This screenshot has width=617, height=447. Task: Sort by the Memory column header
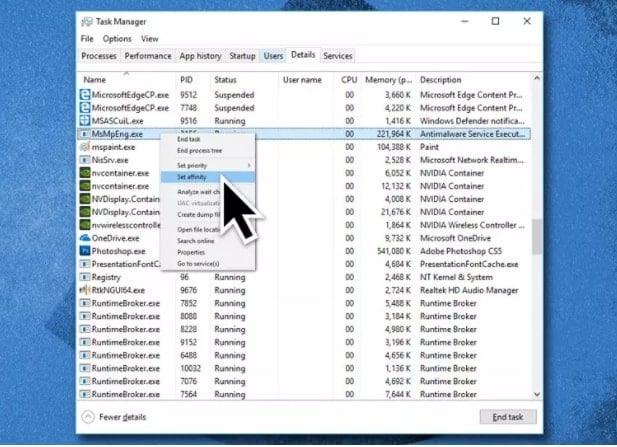tap(388, 80)
